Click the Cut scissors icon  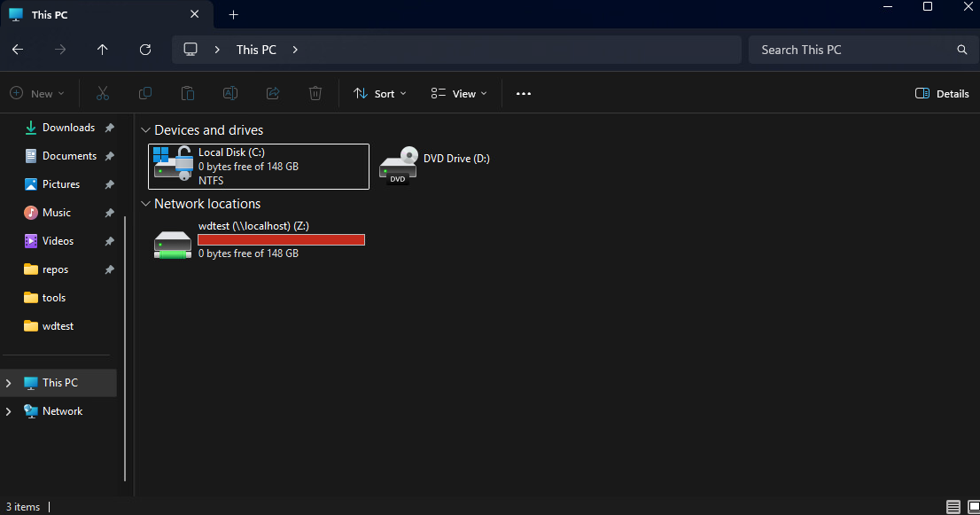103,94
